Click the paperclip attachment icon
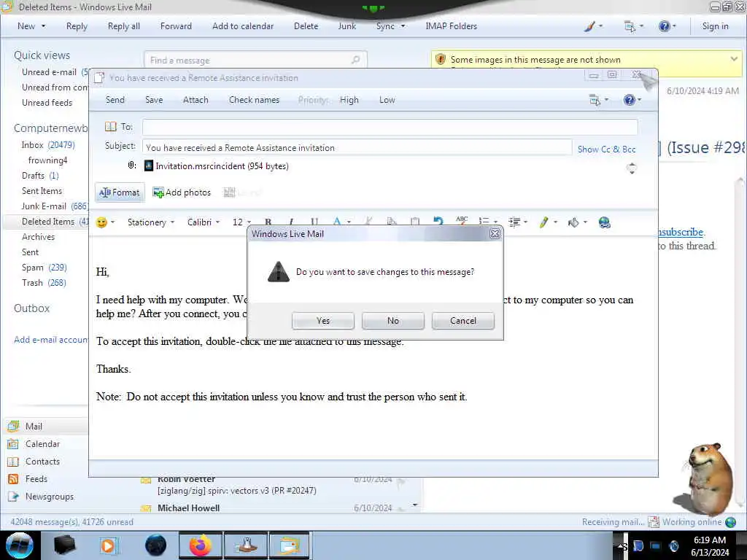Image resolution: width=747 pixels, height=560 pixels. click(x=131, y=166)
